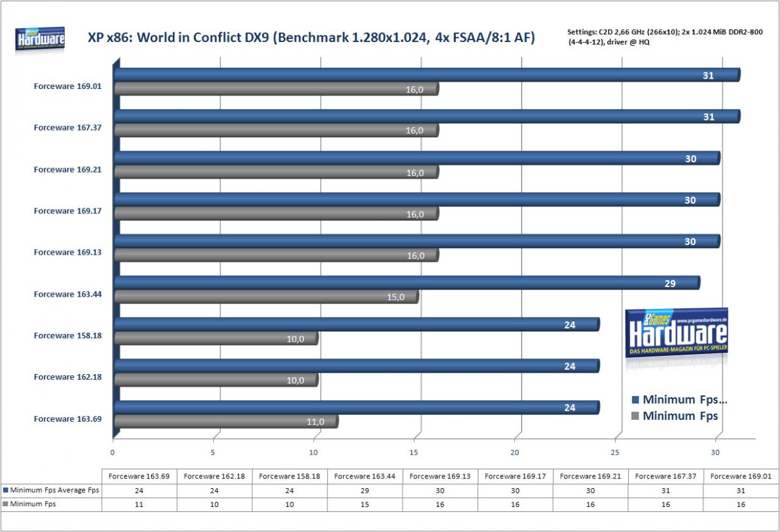Click the table column header 'Forceware 158.18'
Viewport: 780px width, 532px height.
pyautogui.click(x=289, y=476)
